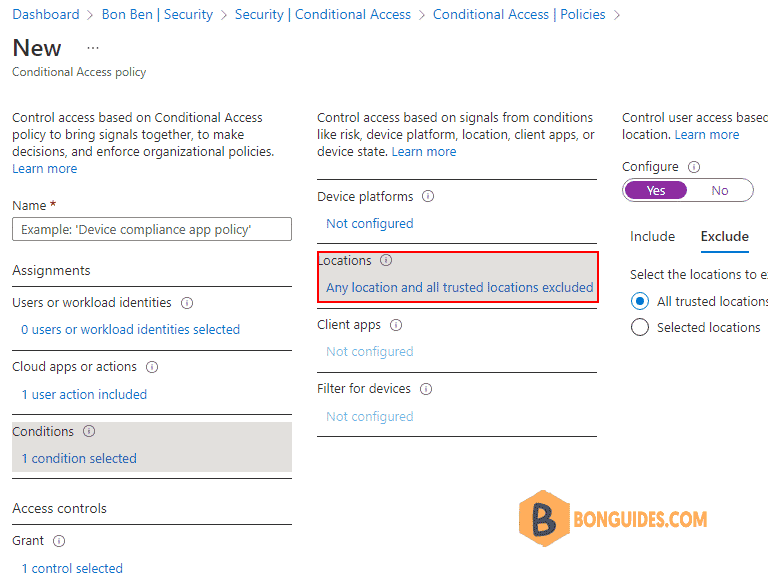Click info icon beside Filter for devices

(426, 389)
